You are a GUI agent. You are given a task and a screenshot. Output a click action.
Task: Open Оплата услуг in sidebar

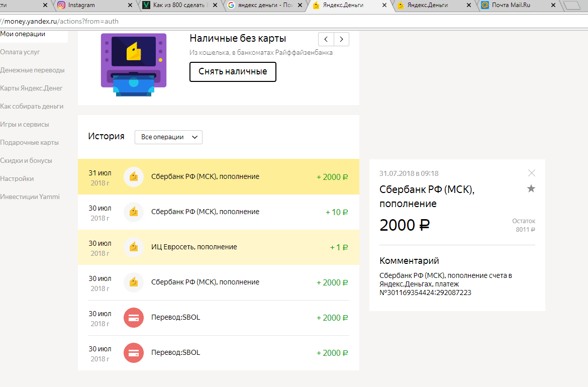point(20,52)
